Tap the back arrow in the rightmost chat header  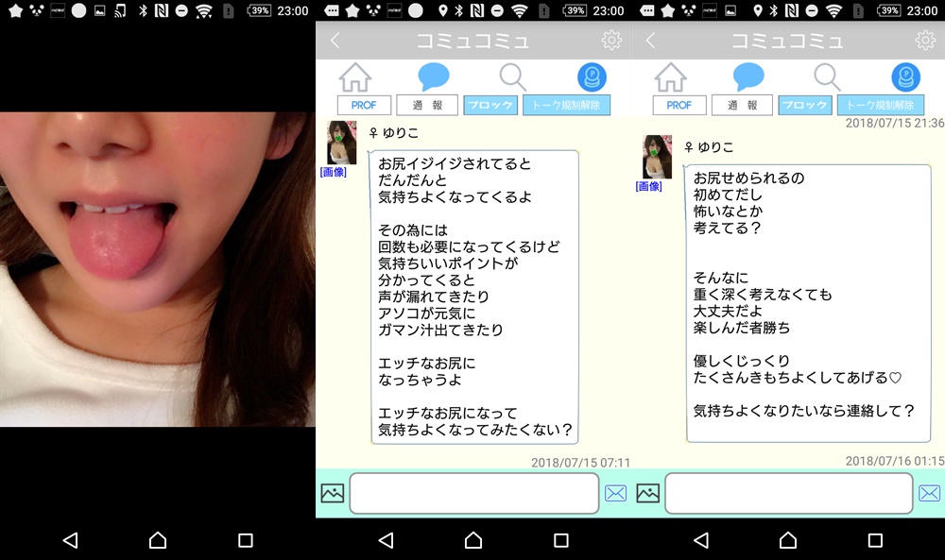click(650, 41)
